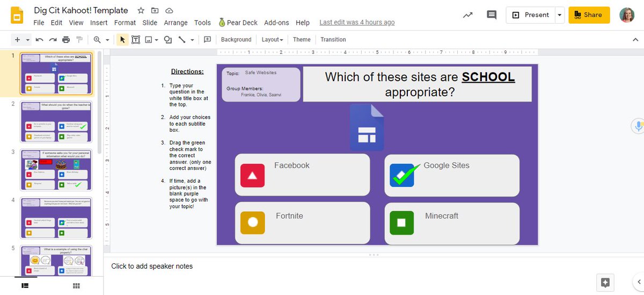Open the Arrange menu
This screenshot has height=295, width=644.
175,23
